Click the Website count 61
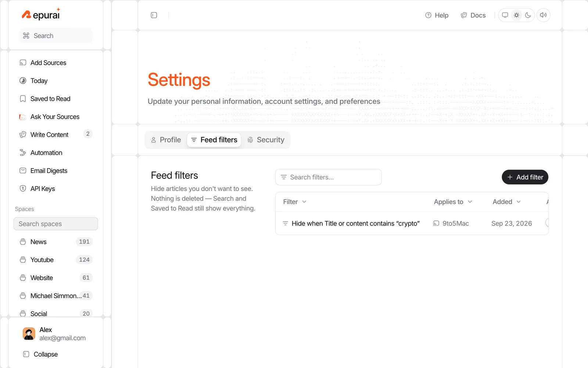The image size is (588, 368). click(x=86, y=278)
